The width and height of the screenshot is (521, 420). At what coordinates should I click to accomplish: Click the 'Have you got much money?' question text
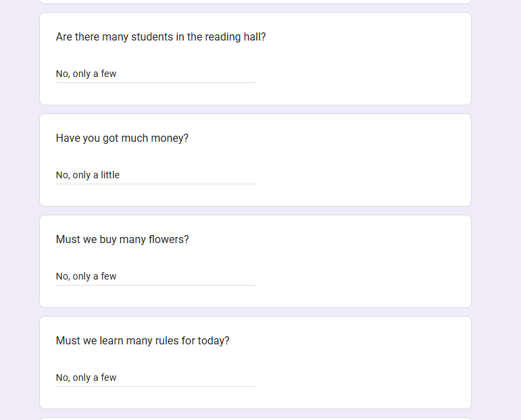coord(122,138)
